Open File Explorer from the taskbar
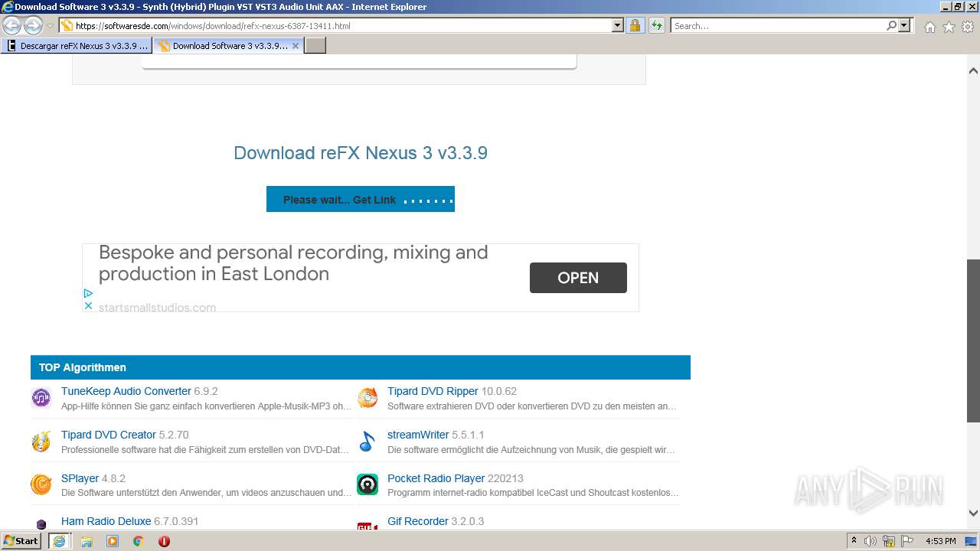The height and width of the screenshot is (551, 980). [87, 541]
